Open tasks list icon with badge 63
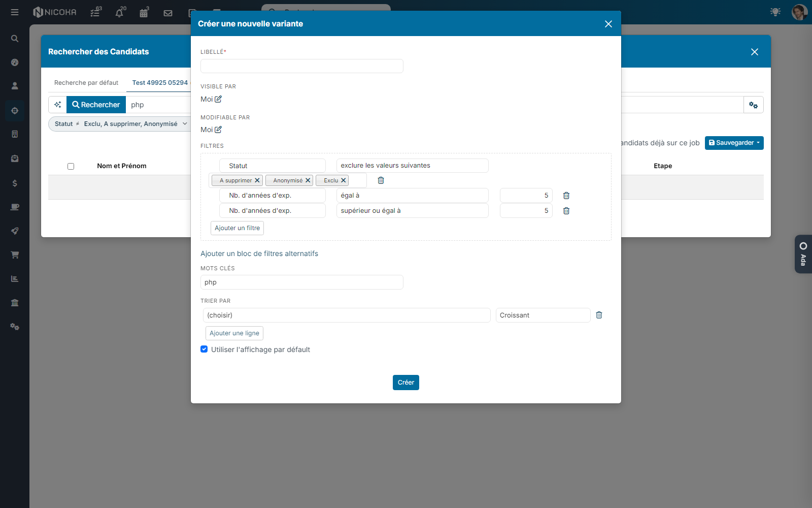Viewport: 812px width, 508px height. point(95,12)
